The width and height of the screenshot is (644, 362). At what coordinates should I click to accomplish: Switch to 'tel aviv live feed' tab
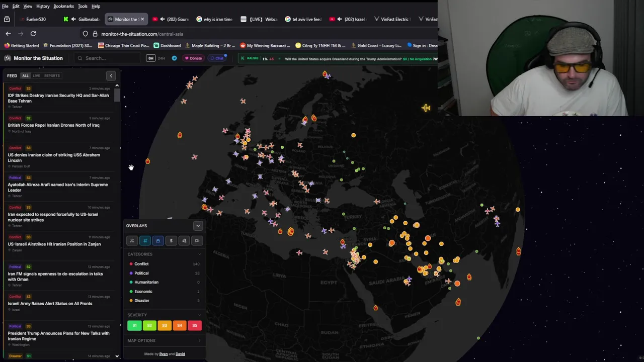[303, 19]
